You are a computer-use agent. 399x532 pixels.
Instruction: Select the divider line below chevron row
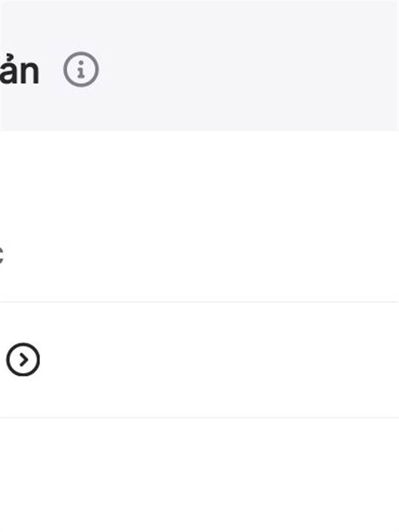[x=199, y=418]
